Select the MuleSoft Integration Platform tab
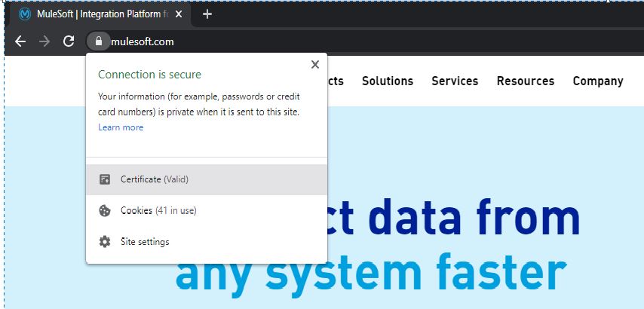 (98, 14)
